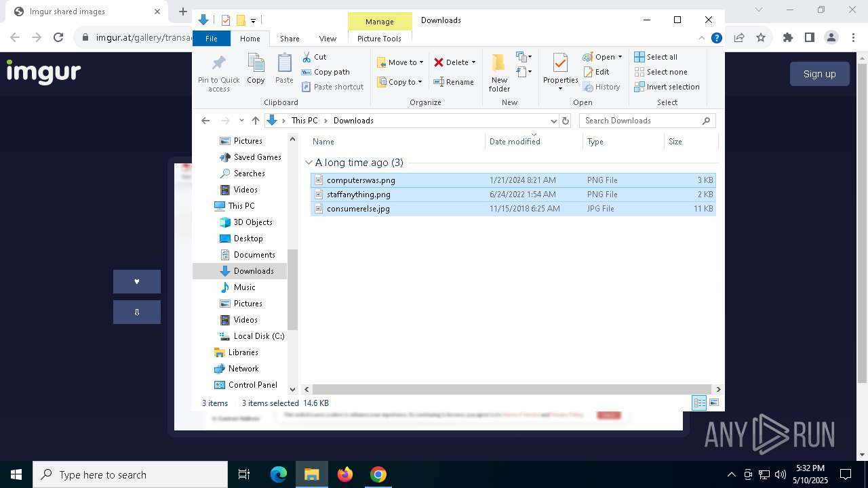Cut the selected files

pos(314,57)
